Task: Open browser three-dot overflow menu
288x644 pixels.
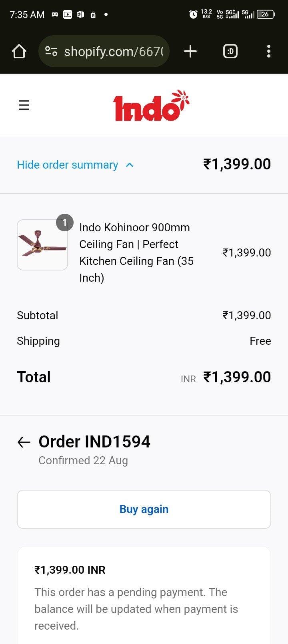Action: pyautogui.click(x=268, y=51)
